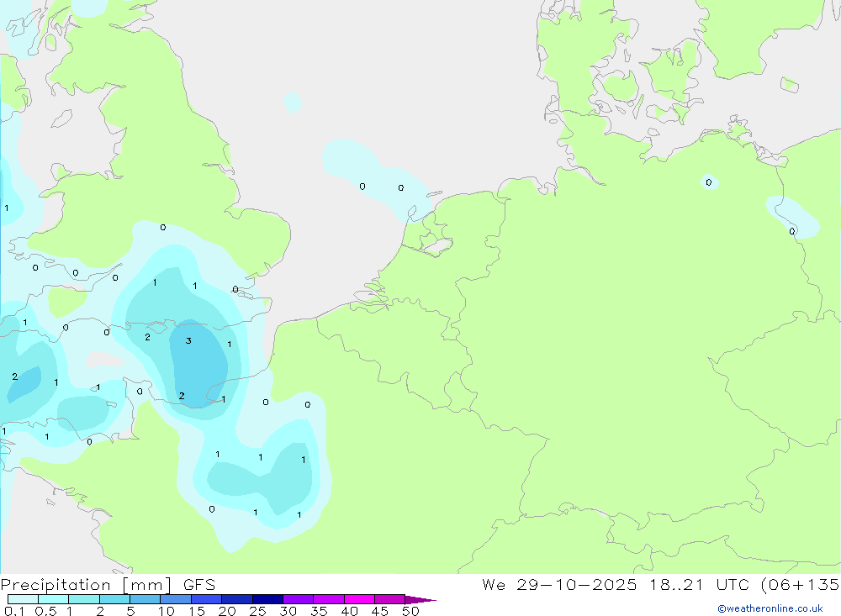Click the "Precipitation [mm] GFS" title text
Image resolution: width=841 pixels, height=616 pixels.
[x=108, y=585]
